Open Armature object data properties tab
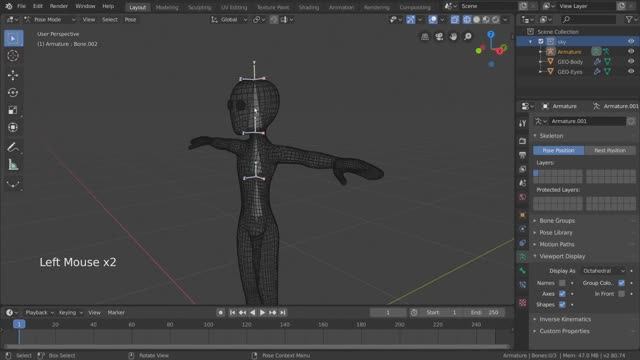The height and width of the screenshot is (360, 640). (522, 257)
